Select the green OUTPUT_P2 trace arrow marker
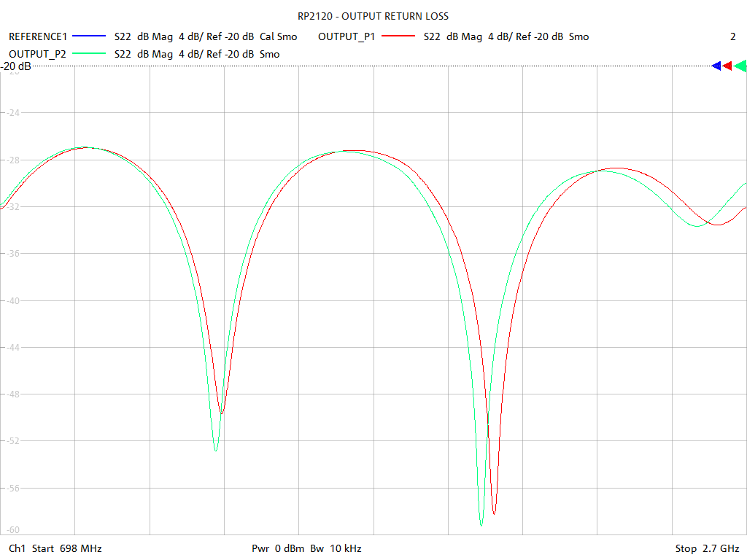The image size is (747, 560). (740, 66)
